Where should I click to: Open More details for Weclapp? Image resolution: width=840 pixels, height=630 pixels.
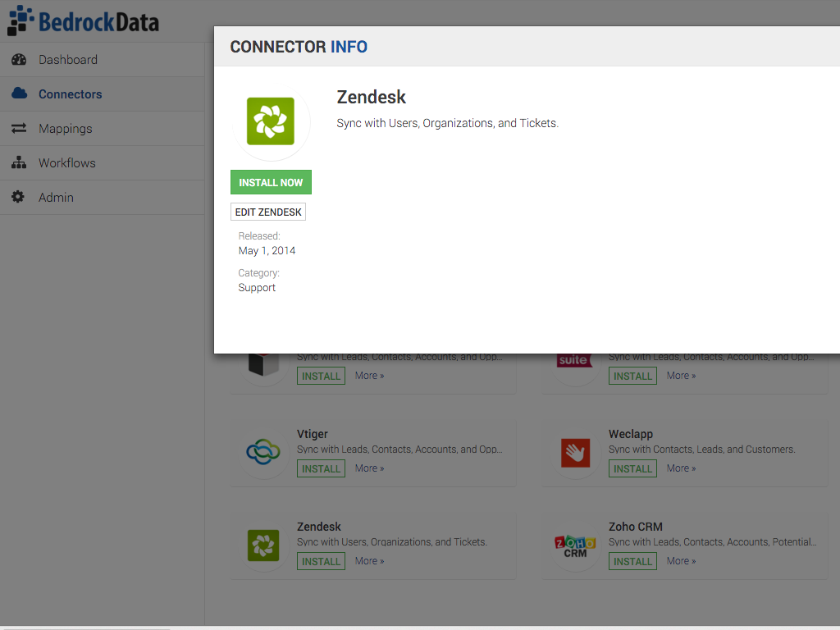[x=681, y=468]
